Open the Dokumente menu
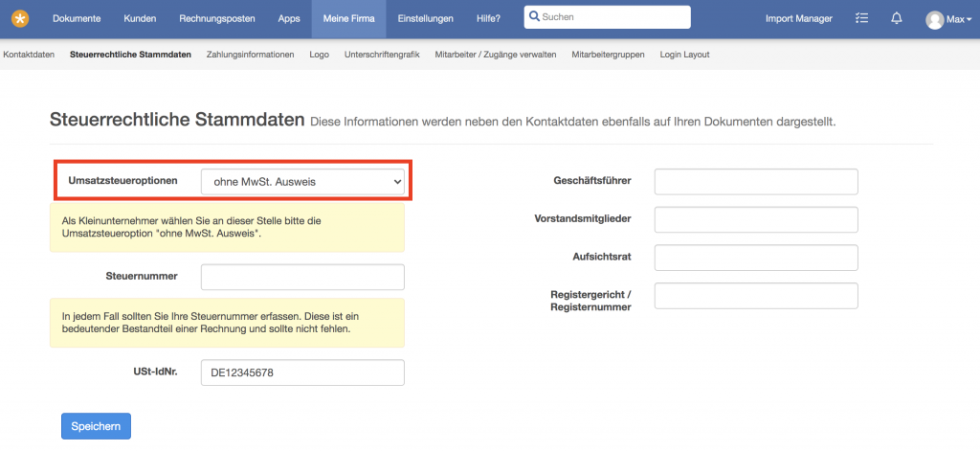The image size is (980, 451). pyautogui.click(x=77, y=19)
